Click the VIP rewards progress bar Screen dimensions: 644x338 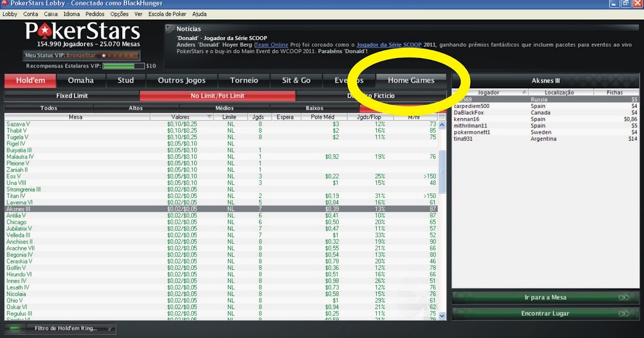pyautogui.click(x=123, y=66)
